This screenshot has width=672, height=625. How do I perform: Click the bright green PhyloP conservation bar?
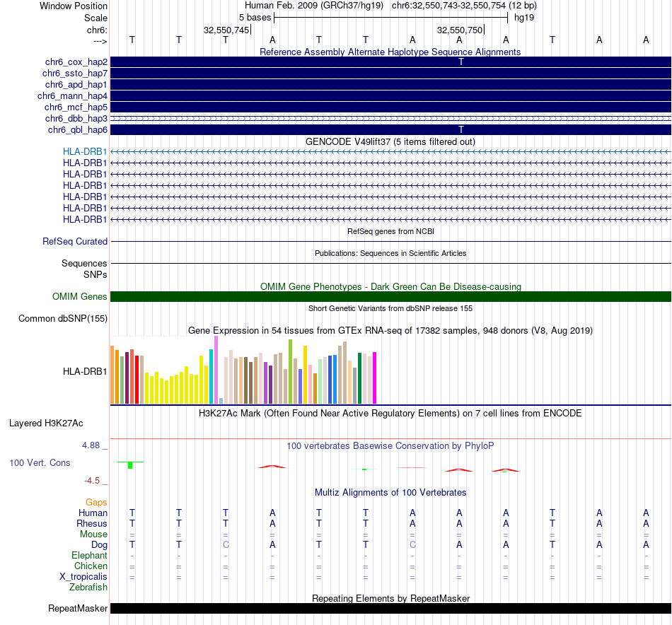pyautogui.click(x=130, y=465)
